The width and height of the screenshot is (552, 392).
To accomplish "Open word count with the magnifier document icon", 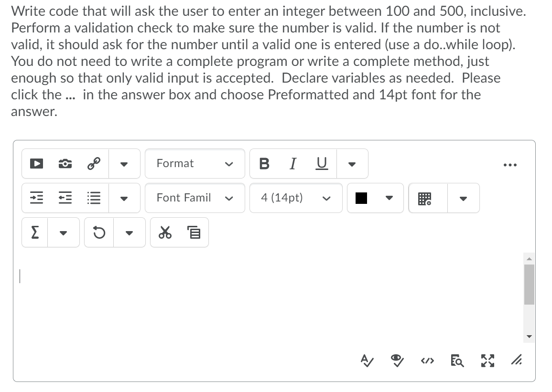I will [x=457, y=361].
